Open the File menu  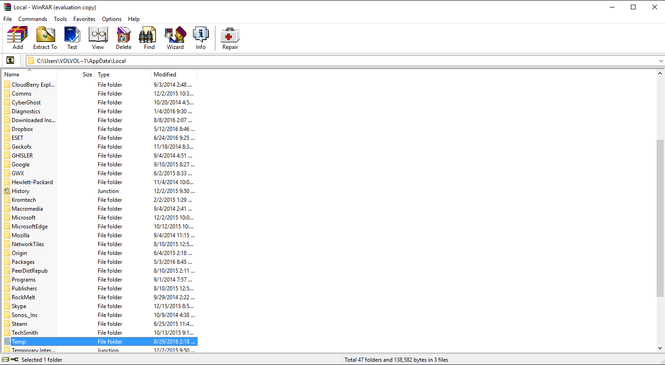pyautogui.click(x=7, y=19)
